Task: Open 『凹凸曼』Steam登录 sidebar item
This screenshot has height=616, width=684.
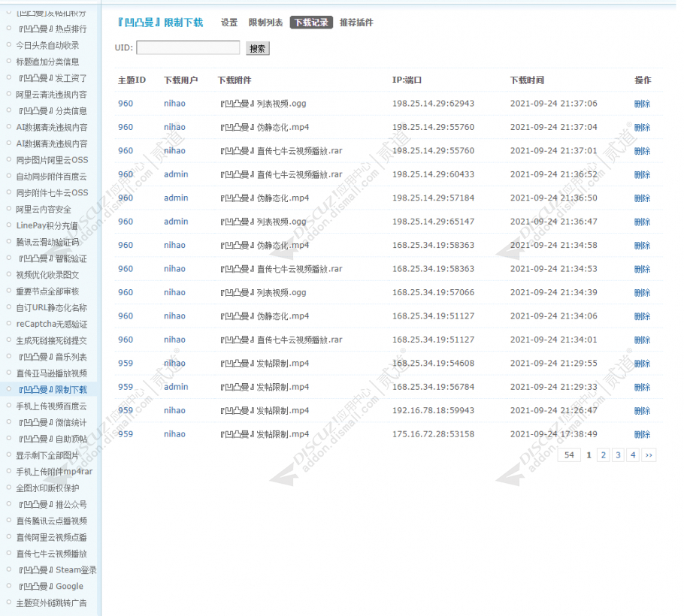Action: pos(56,570)
